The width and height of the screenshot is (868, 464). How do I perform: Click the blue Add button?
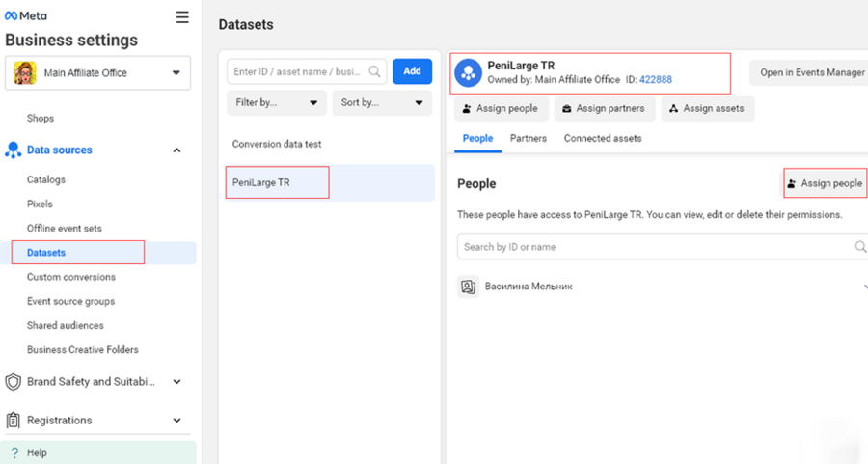tap(413, 71)
